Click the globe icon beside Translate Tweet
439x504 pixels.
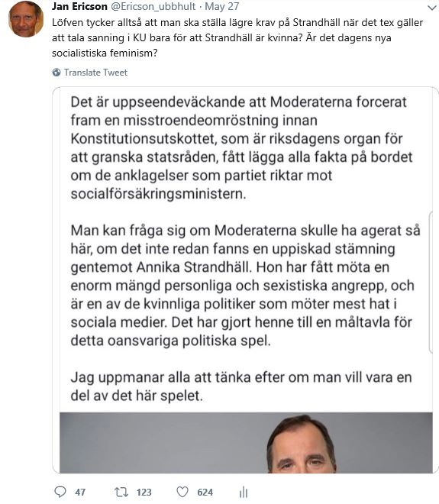pos(56,73)
